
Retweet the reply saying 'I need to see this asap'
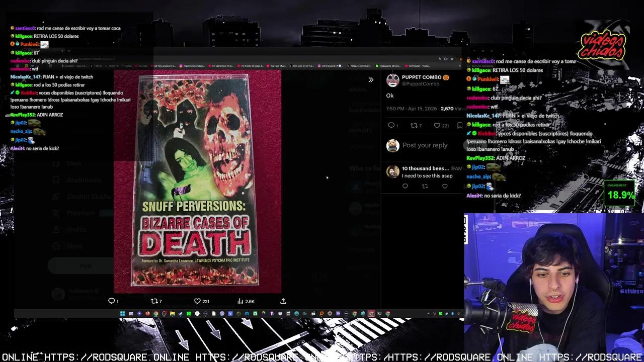425,186
